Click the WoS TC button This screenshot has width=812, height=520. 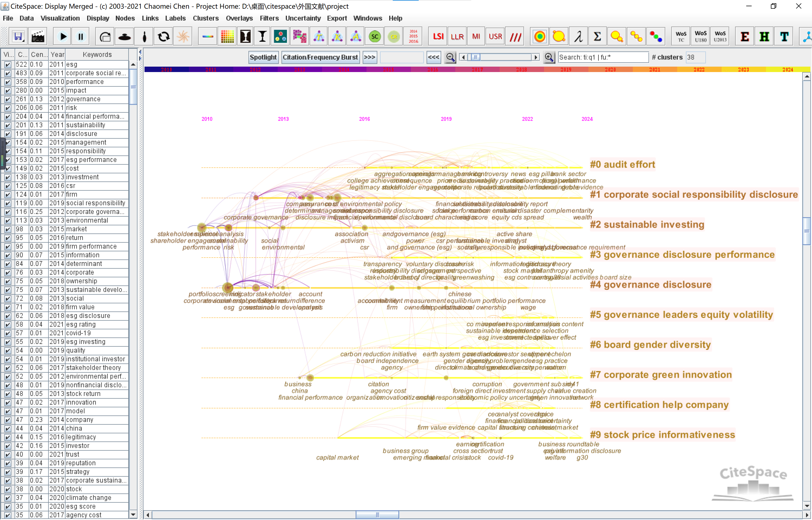tap(681, 37)
